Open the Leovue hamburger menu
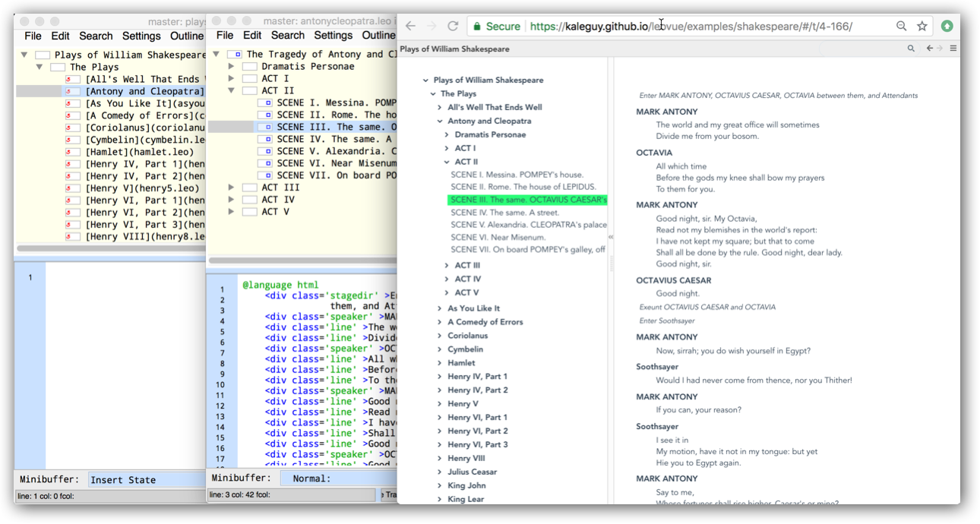This screenshot has width=980, height=524. point(953,49)
